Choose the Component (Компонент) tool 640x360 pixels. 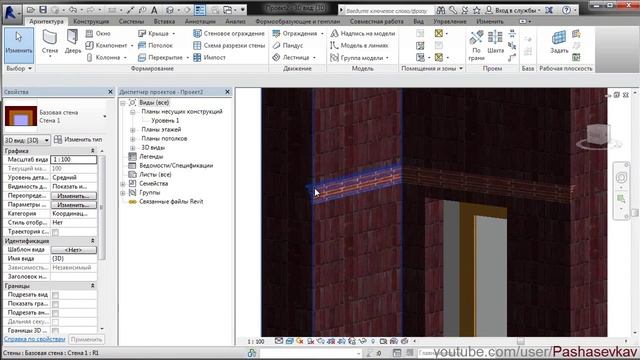point(107,45)
